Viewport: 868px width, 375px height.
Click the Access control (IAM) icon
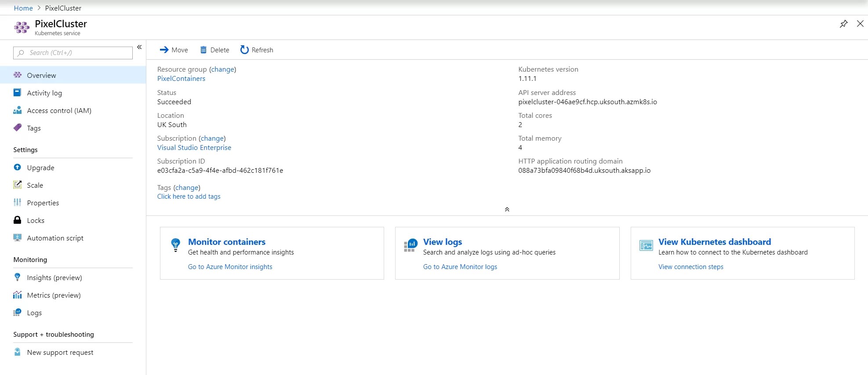pos(18,110)
